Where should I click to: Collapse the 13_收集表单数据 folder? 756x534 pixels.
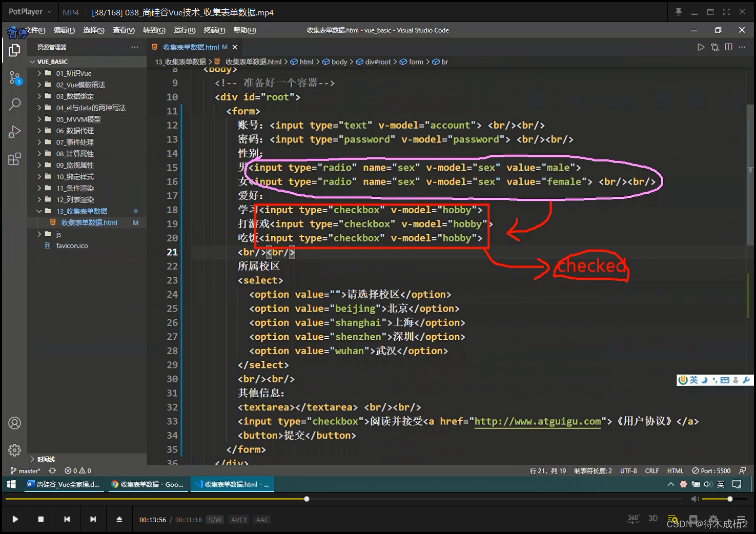[x=87, y=211]
